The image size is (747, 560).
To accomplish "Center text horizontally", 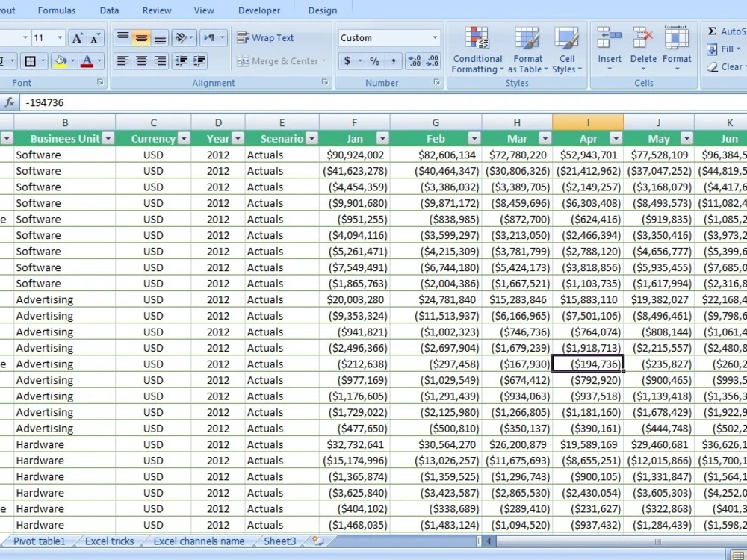I will [x=141, y=61].
